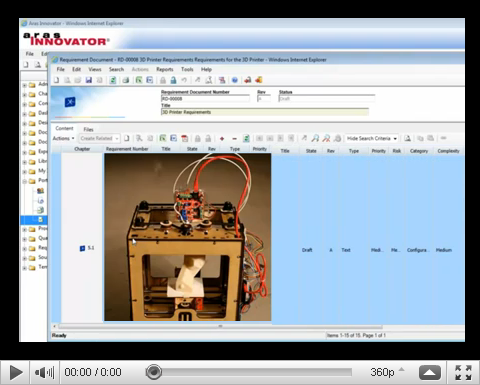
Task: Open the Tools menu
Action: 187,69
